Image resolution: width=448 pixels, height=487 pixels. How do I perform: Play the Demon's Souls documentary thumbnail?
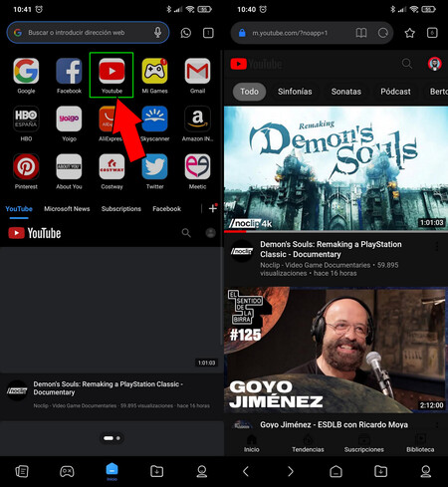click(x=336, y=168)
